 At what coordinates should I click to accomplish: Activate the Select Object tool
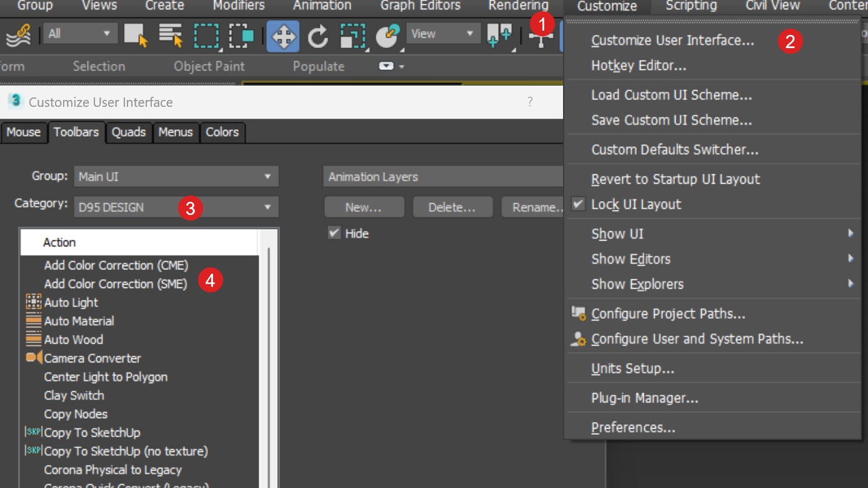tap(136, 36)
